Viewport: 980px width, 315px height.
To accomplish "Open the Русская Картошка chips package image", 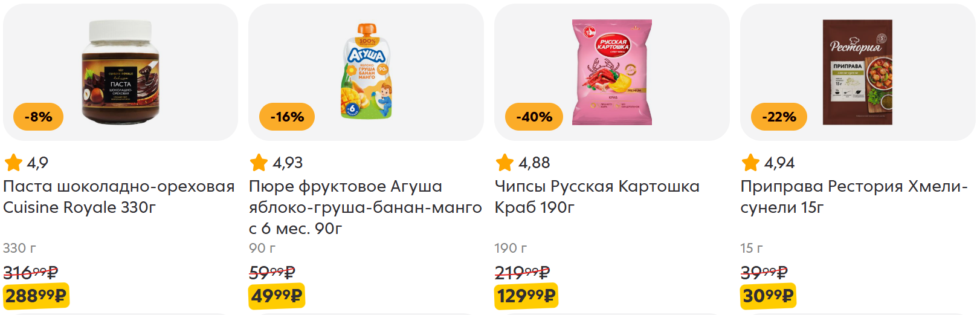I will 612,73.
